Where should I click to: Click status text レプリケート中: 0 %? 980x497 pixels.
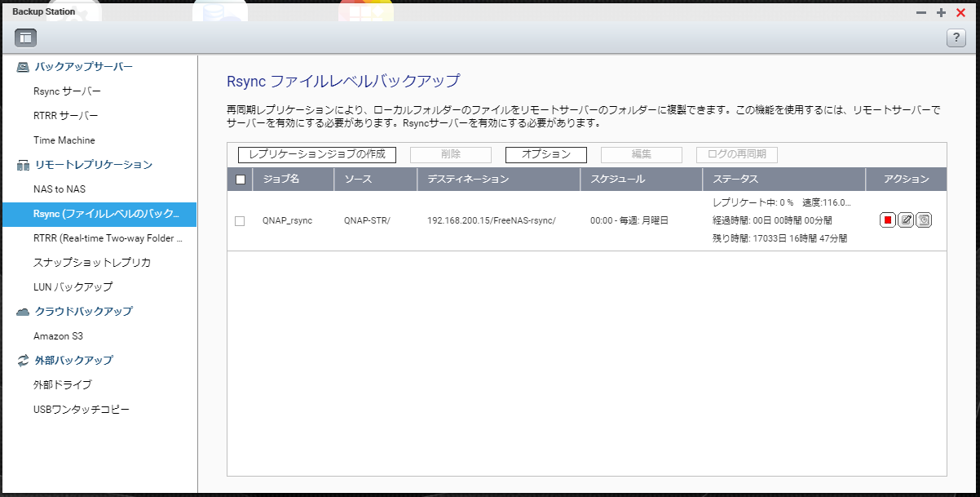(753, 202)
